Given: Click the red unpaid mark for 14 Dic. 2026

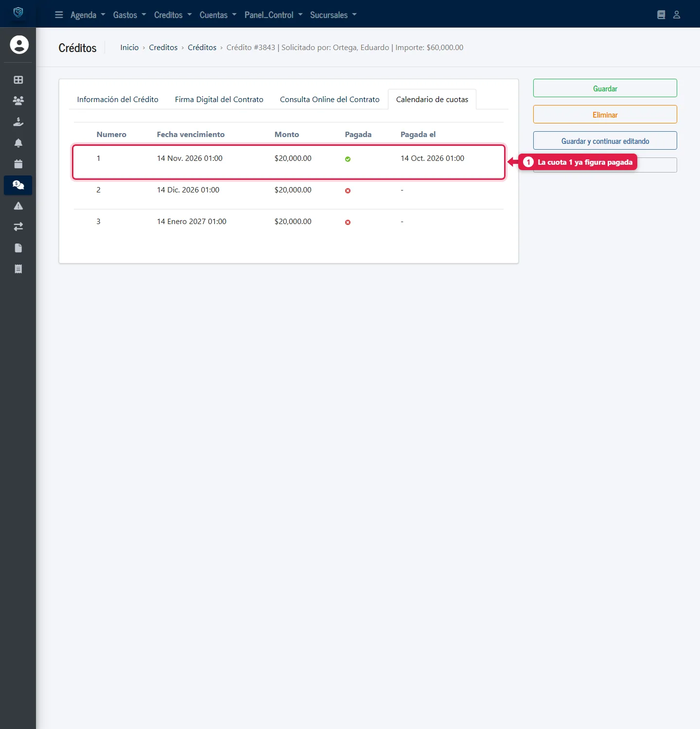Looking at the screenshot, I should [x=348, y=191].
